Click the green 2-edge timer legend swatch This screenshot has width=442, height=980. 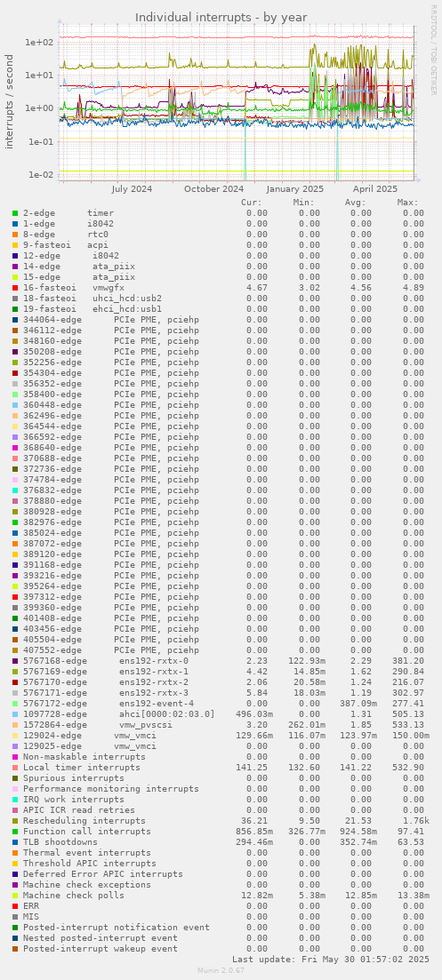pos(15,213)
